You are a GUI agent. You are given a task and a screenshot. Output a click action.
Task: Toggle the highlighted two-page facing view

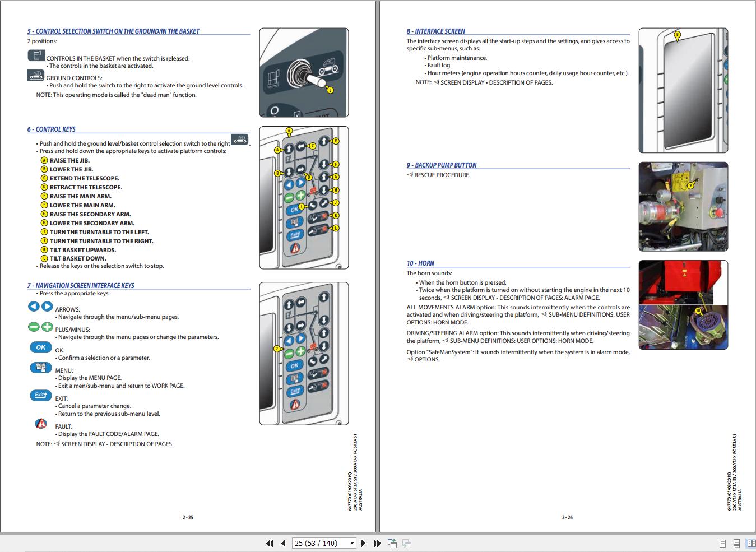[750, 543]
